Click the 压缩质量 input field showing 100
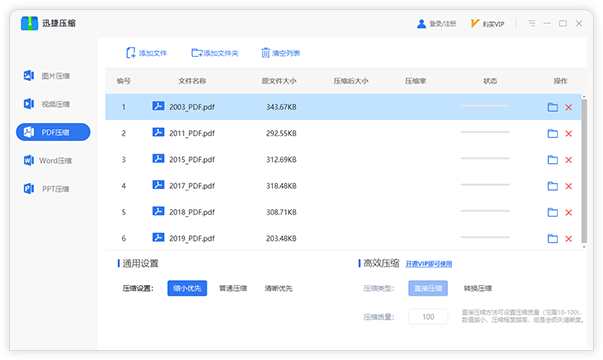The height and width of the screenshot is (360, 603). tap(428, 317)
